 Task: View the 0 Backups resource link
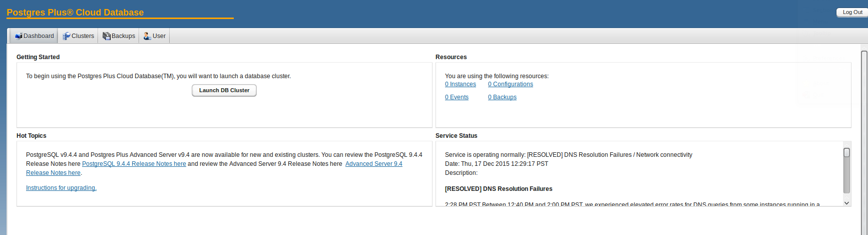[502, 97]
